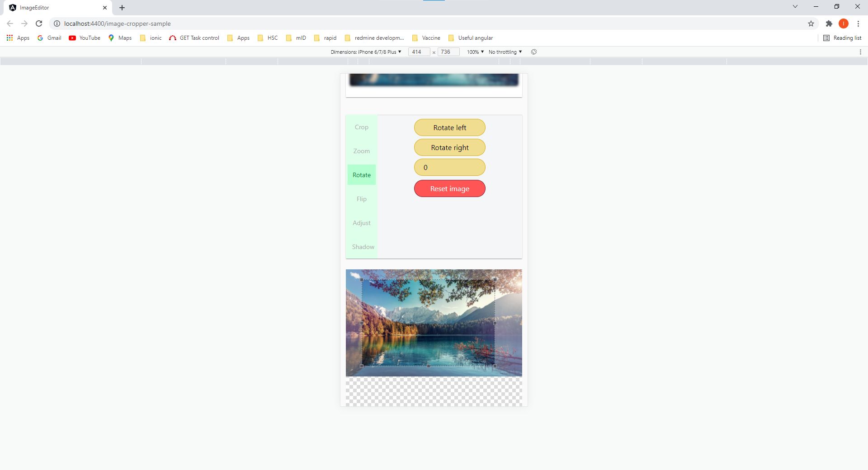
Task: Switch to the Adjust tab
Action: pyautogui.click(x=362, y=223)
